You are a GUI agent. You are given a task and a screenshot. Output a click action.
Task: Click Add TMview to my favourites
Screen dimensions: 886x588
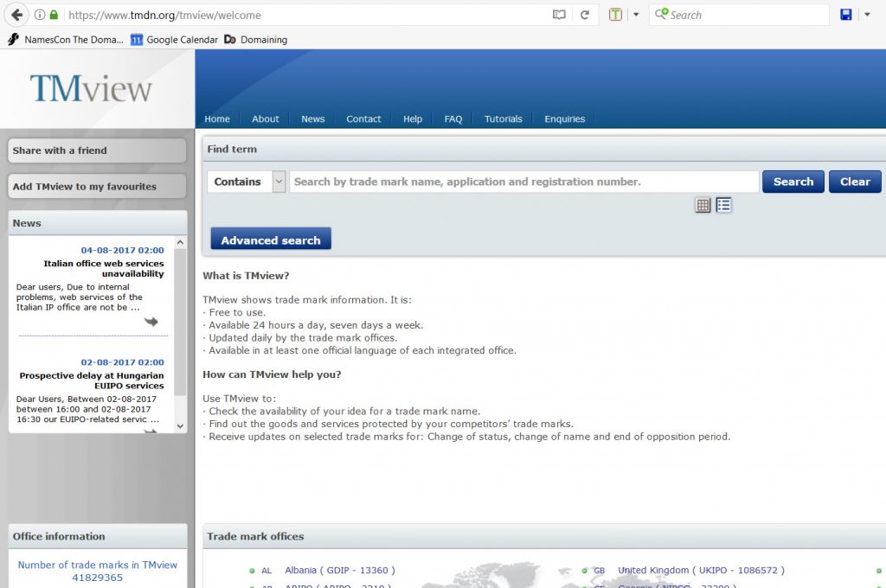[x=97, y=187]
